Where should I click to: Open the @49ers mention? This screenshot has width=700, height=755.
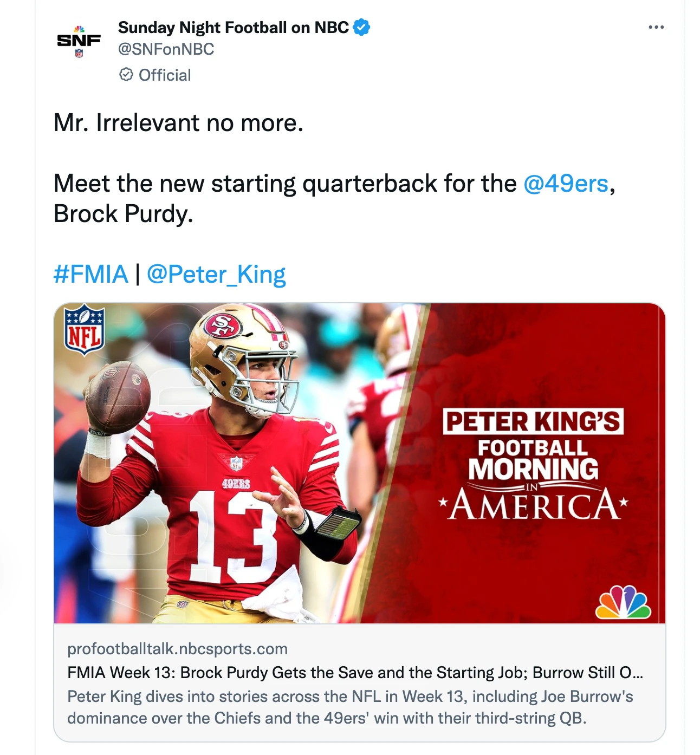[x=566, y=183]
